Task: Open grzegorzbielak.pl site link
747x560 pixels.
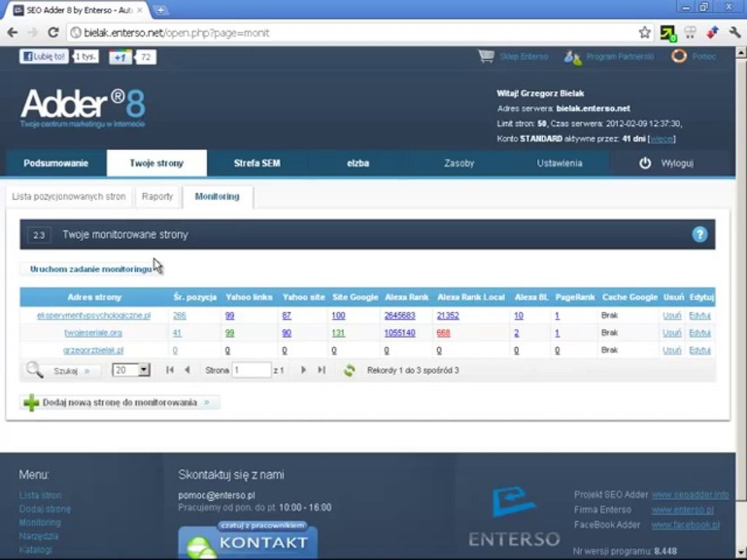Action: point(93,351)
